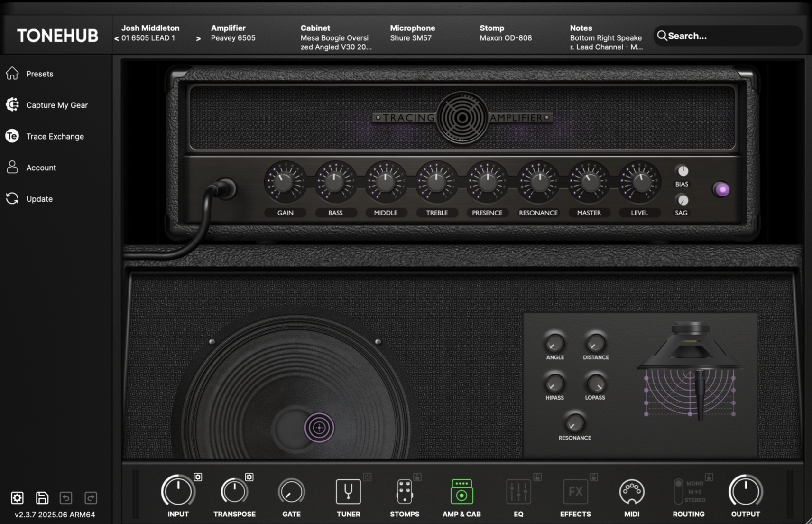
Task: Open the Tuner fork icon
Action: [348, 491]
